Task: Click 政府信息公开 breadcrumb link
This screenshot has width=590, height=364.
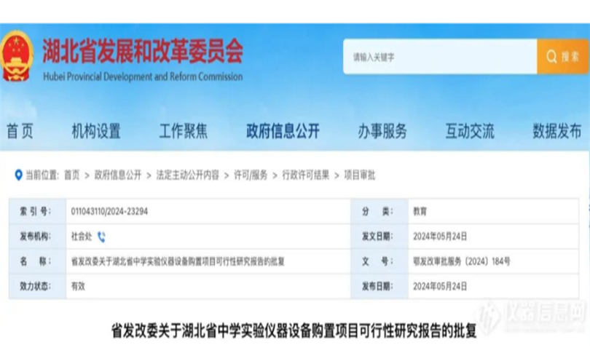Action: point(118,175)
